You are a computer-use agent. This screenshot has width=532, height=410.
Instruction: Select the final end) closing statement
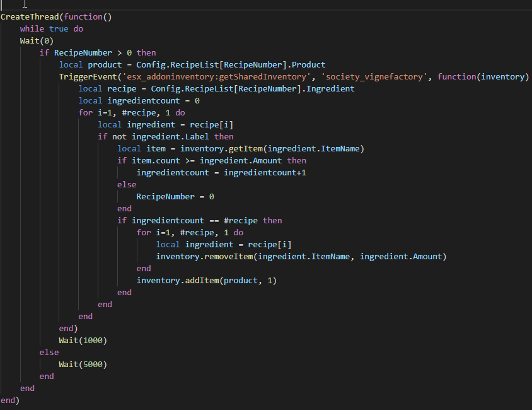9,400
